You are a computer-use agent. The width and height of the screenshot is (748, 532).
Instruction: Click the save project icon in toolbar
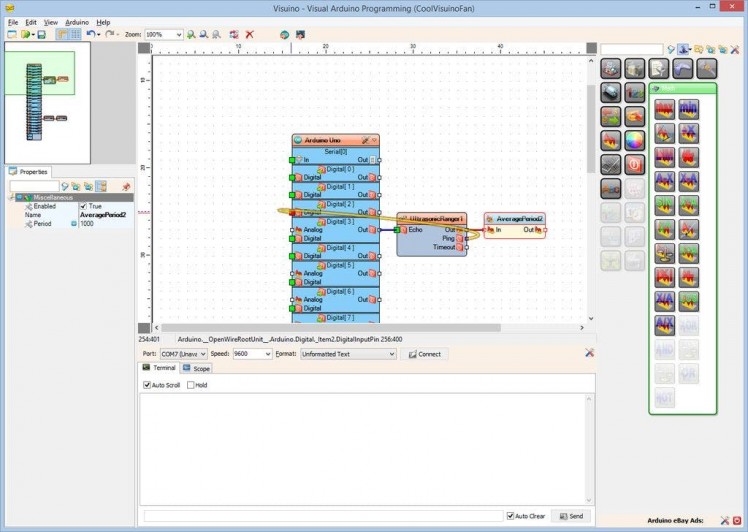pyautogui.click(x=40, y=34)
